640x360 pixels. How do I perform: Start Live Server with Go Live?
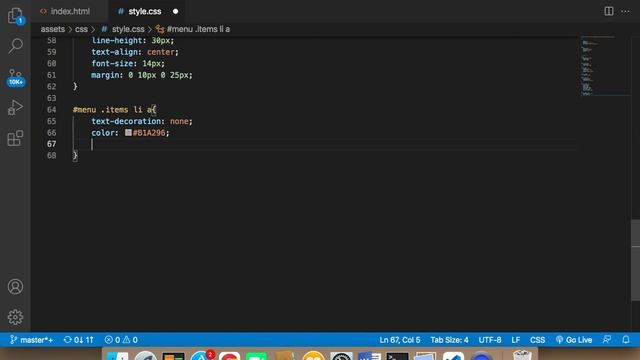(574, 340)
